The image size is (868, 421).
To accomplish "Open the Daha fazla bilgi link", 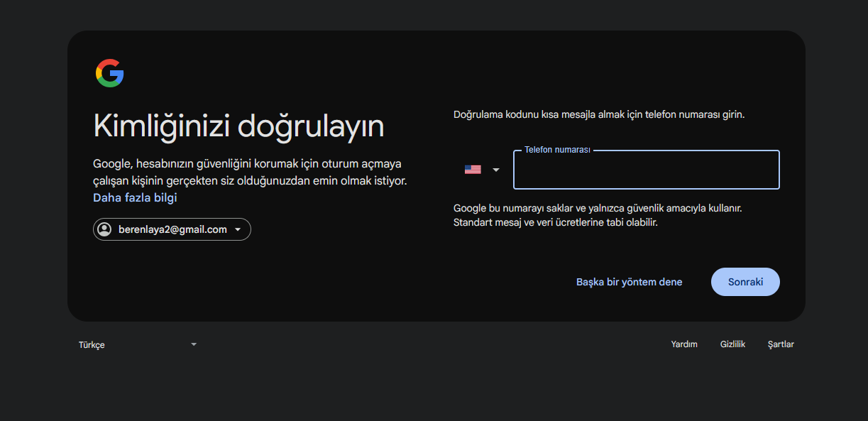I will (x=135, y=197).
